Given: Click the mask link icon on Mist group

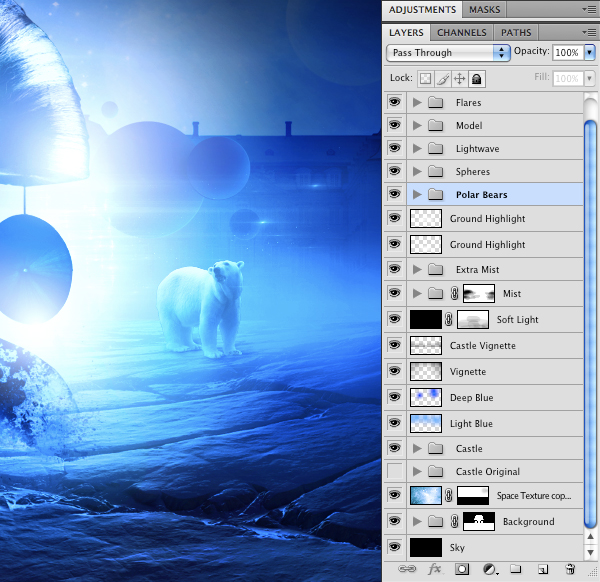Looking at the screenshot, I should (454, 293).
